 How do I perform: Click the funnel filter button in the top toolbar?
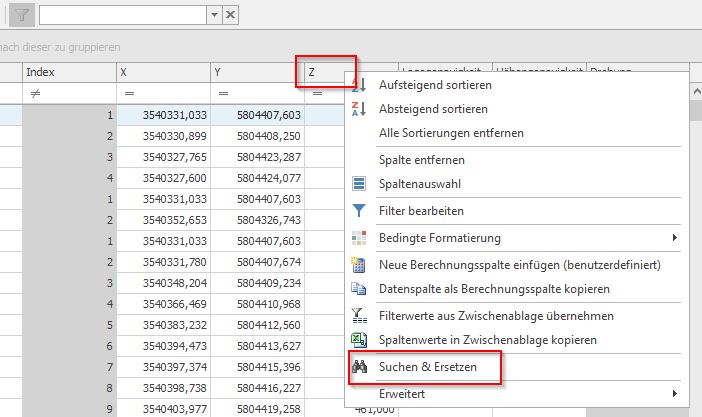(22, 14)
